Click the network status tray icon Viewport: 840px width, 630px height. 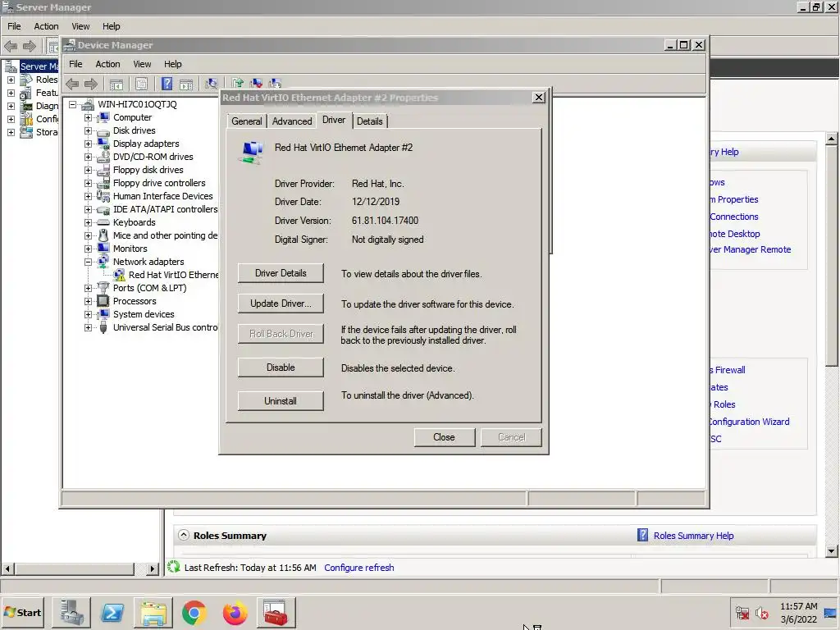(x=742, y=613)
